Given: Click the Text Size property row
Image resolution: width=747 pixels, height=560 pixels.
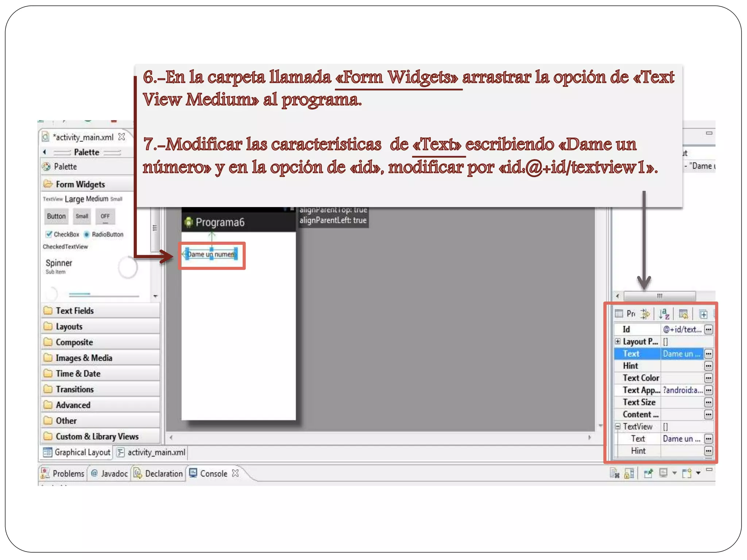Looking at the screenshot, I should pyautogui.click(x=663, y=402).
